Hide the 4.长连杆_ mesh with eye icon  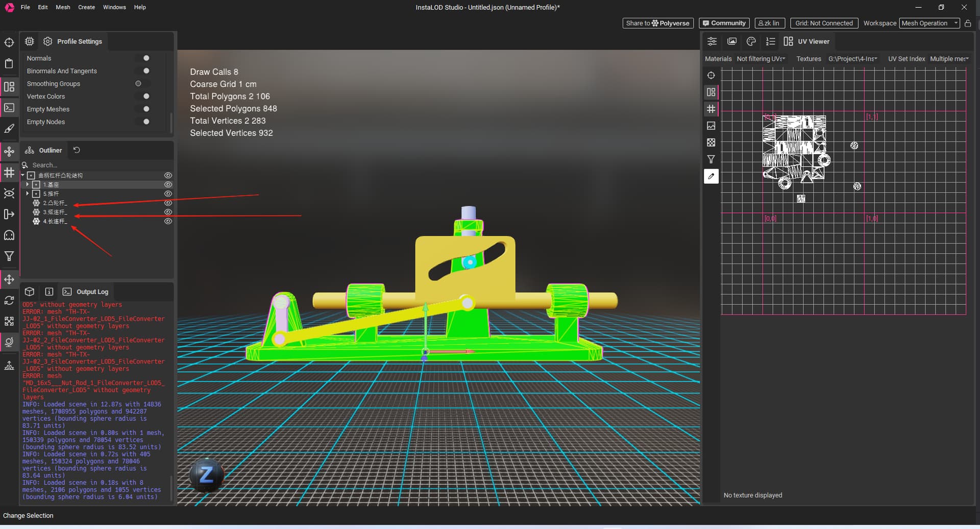(x=168, y=222)
